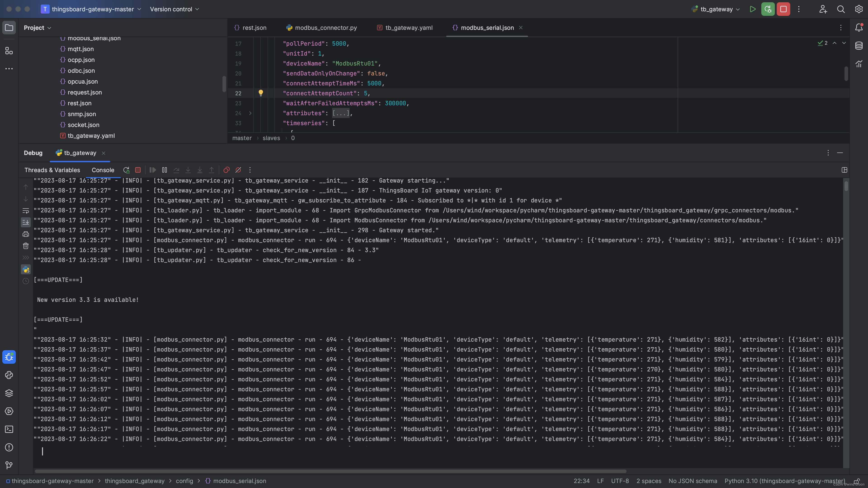Image resolution: width=868 pixels, height=488 pixels.
Task: Click the console vertical scrollbar thumb
Action: 846,186
